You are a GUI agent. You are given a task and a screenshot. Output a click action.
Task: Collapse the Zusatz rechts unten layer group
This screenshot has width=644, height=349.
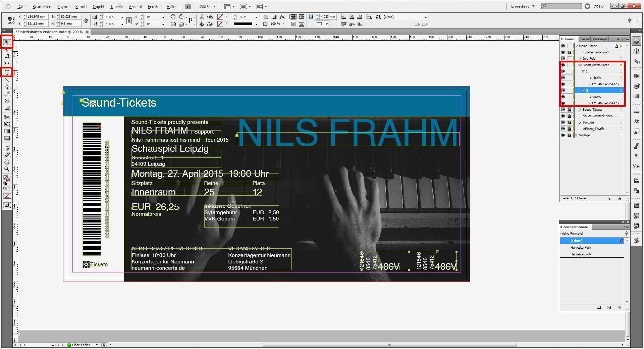point(579,65)
